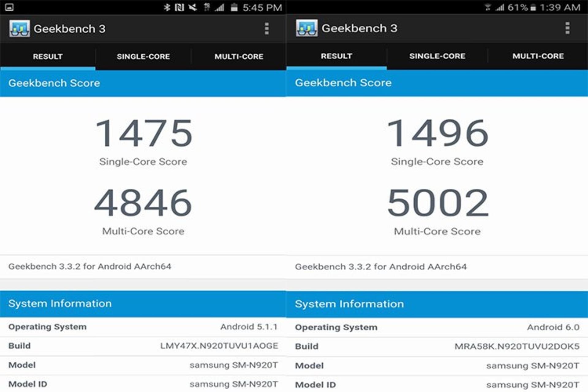Tap Multi-Core Score label under 4846

tap(143, 231)
